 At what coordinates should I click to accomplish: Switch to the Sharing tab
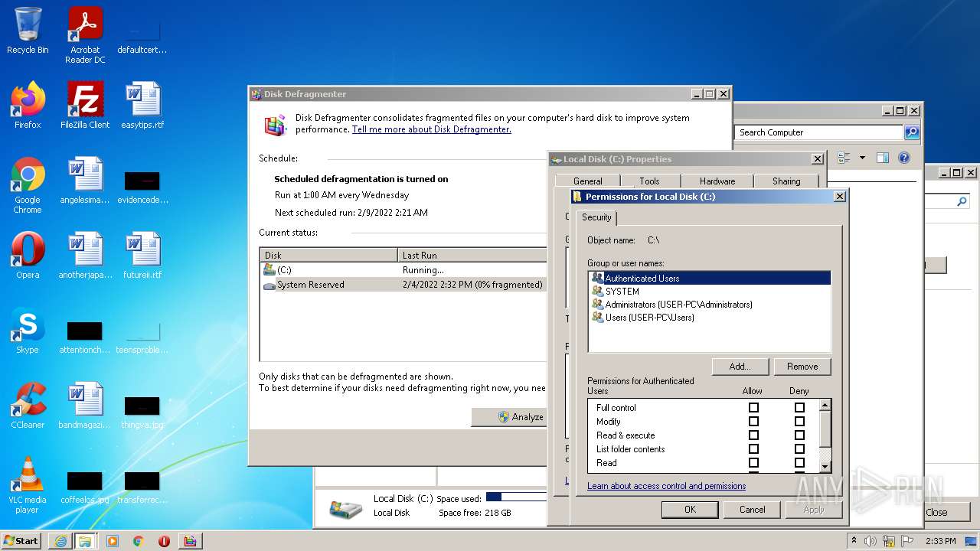tap(786, 181)
